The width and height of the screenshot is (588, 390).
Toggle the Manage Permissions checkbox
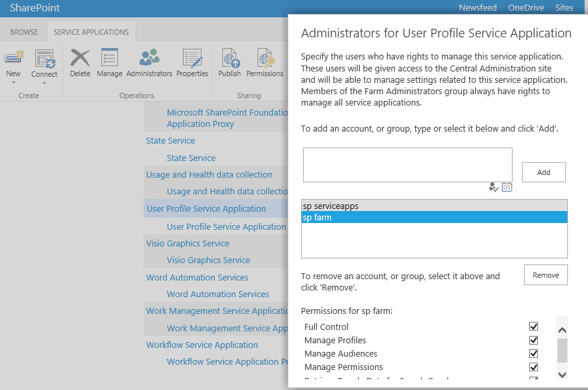(x=534, y=367)
